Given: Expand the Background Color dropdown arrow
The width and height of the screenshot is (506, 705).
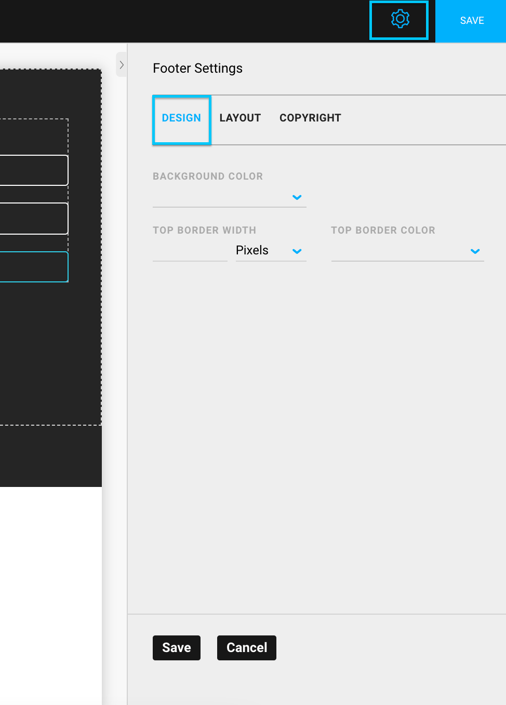Looking at the screenshot, I should pos(296,197).
